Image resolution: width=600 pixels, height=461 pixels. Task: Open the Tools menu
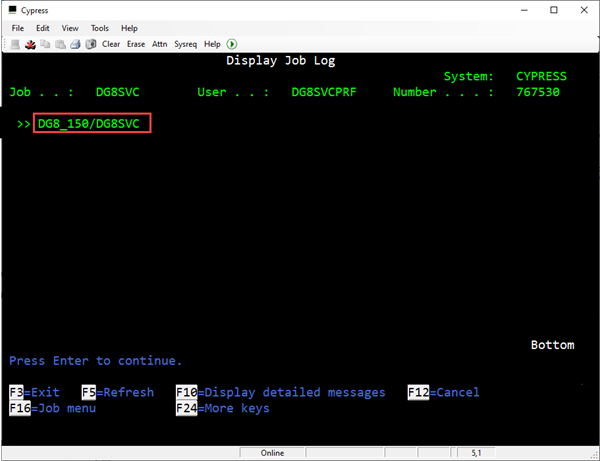tap(99, 28)
